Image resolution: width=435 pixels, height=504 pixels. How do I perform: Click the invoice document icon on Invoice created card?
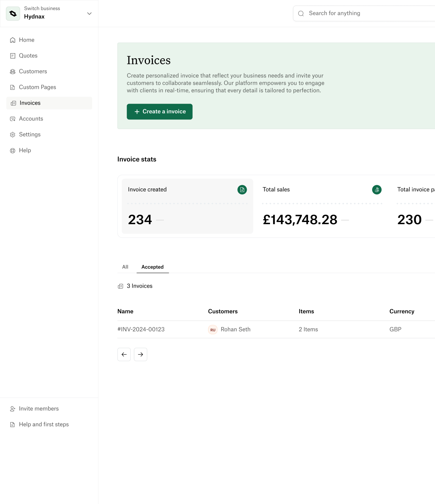pos(242,190)
